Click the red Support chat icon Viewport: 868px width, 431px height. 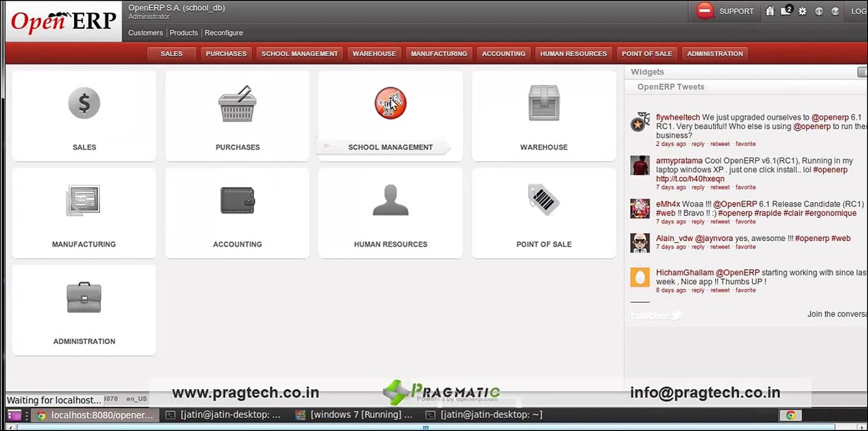pos(705,11)
